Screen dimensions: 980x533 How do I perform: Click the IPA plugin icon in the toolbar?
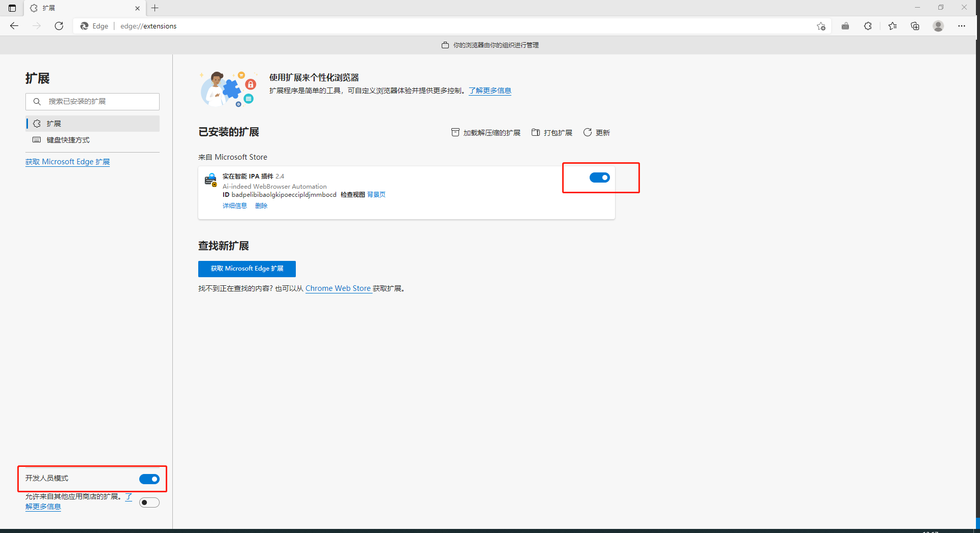[845, 26]
